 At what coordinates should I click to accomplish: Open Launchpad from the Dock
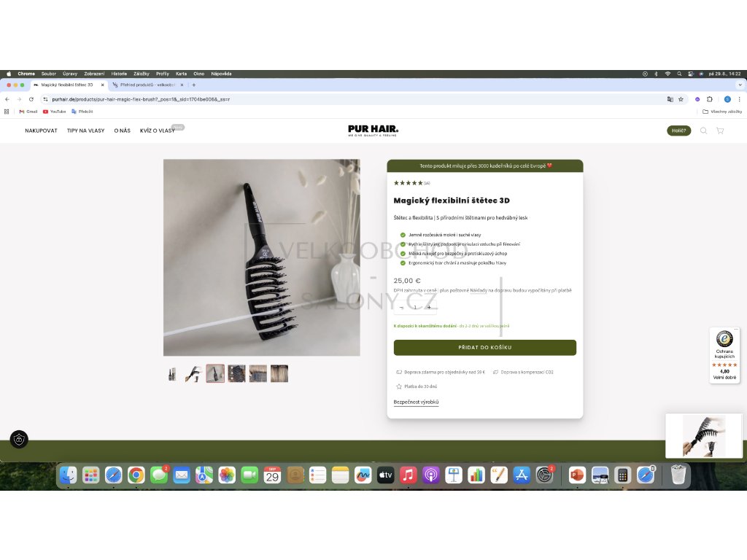pyautogui.click(x=90, y=475)
